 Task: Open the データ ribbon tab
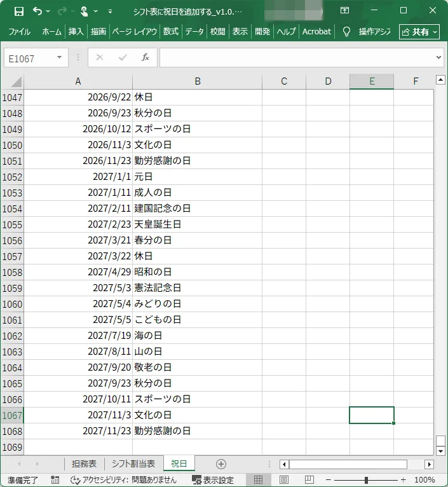point(194,32)
